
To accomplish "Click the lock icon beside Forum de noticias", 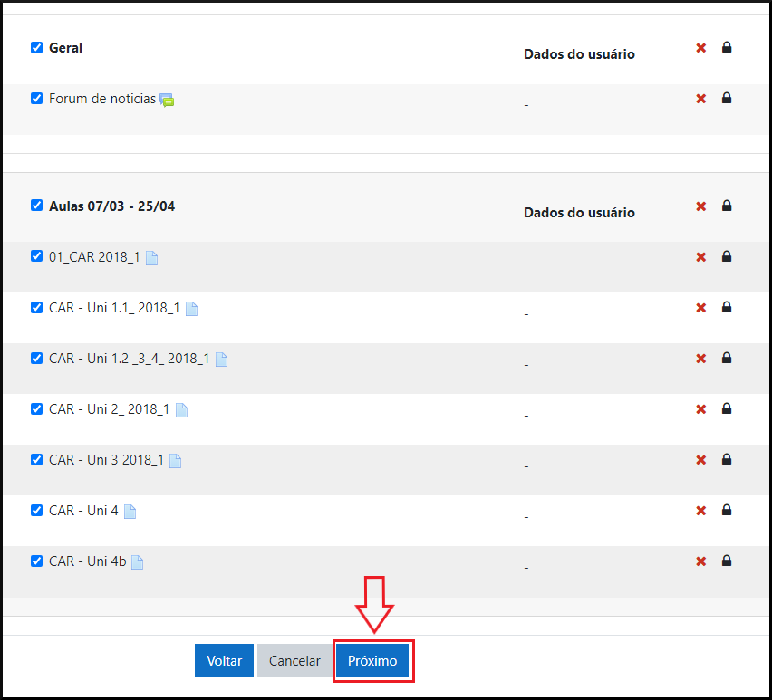I will (726, 99).
